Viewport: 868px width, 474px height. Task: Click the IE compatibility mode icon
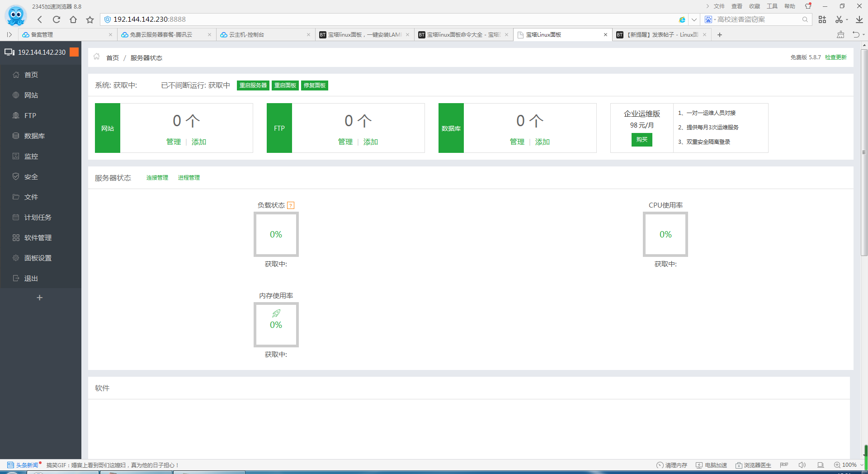pos(682,19)
